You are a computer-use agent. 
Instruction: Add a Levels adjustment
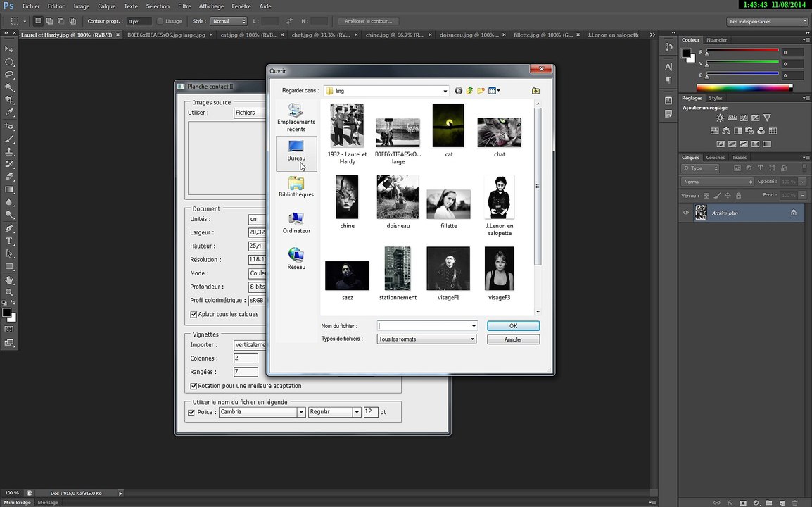732,118
